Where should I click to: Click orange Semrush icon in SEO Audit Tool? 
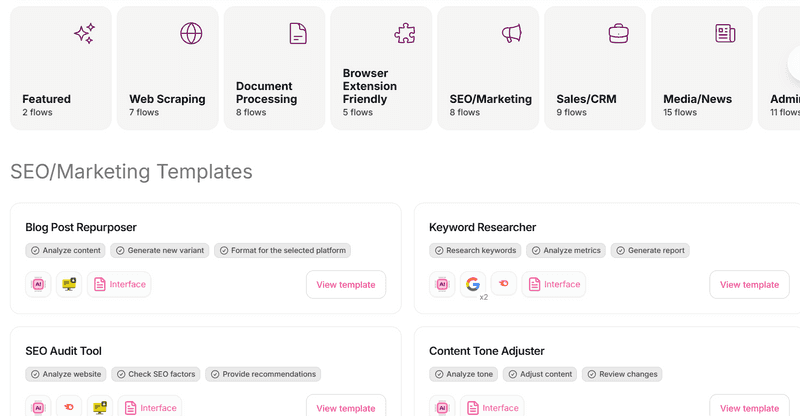coord(69,407)
